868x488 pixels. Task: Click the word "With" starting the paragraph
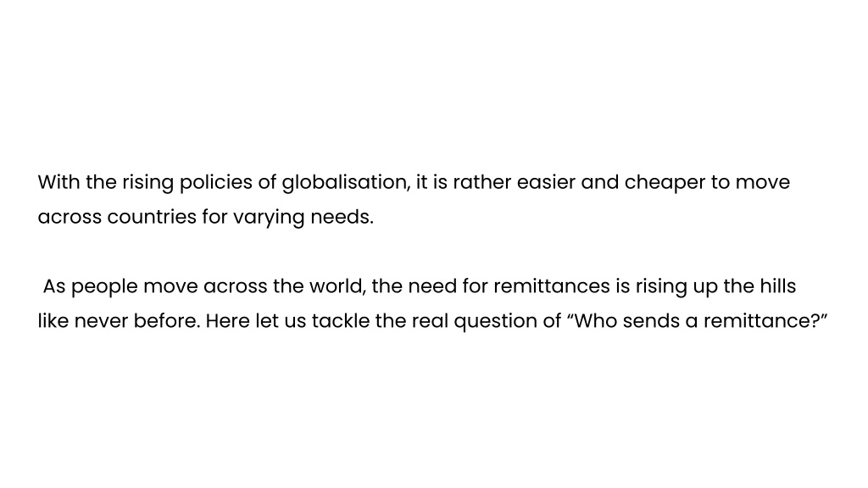(x=58, y=182)
